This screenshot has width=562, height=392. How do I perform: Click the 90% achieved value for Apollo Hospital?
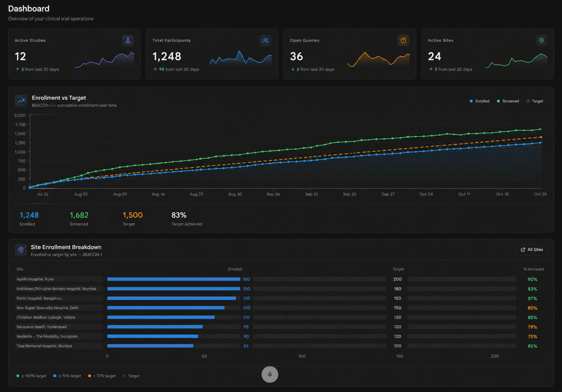(x=532, y=279)
